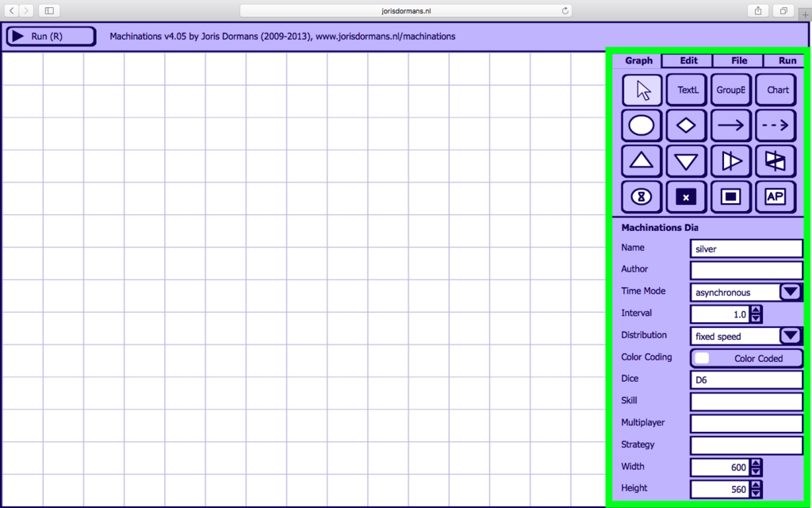
Task: Open the File tab
Action: 738,60
